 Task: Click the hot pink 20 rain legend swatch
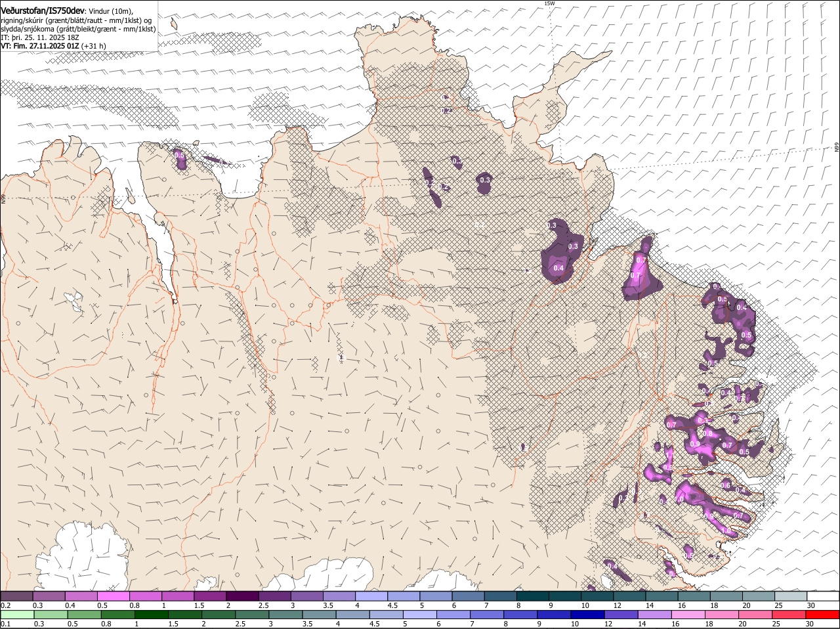[x=756, y=615]
